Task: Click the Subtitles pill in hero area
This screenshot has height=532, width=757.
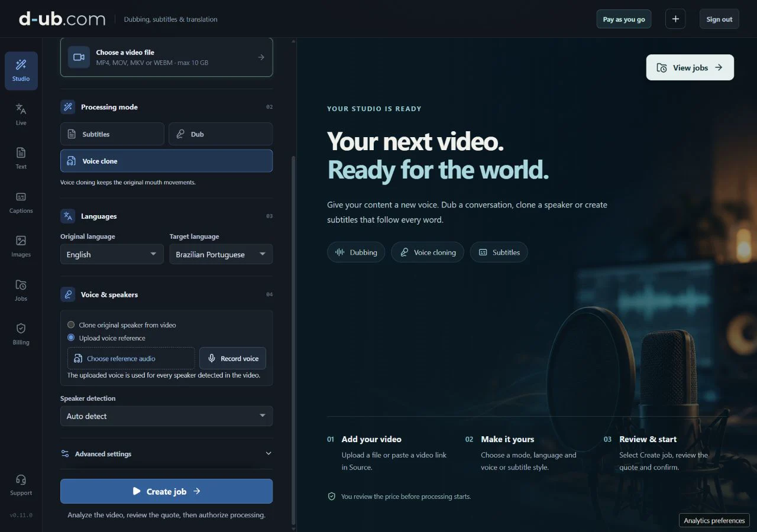Action: point(499,252)
